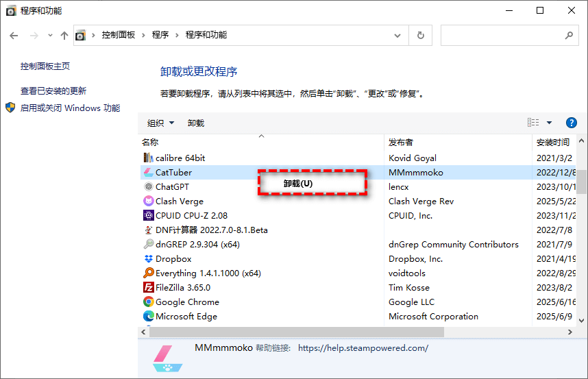Select the Clash Verge row name

coord(180,201)
